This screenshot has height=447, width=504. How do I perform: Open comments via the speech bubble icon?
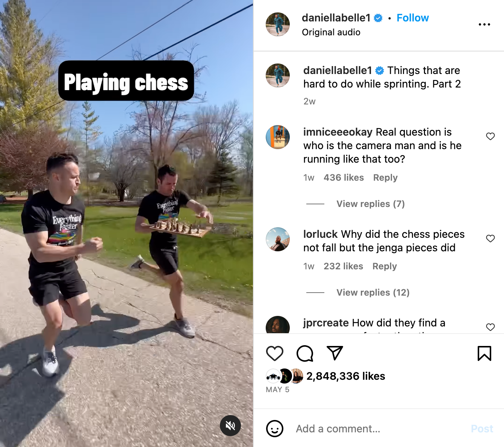(305, 353)
